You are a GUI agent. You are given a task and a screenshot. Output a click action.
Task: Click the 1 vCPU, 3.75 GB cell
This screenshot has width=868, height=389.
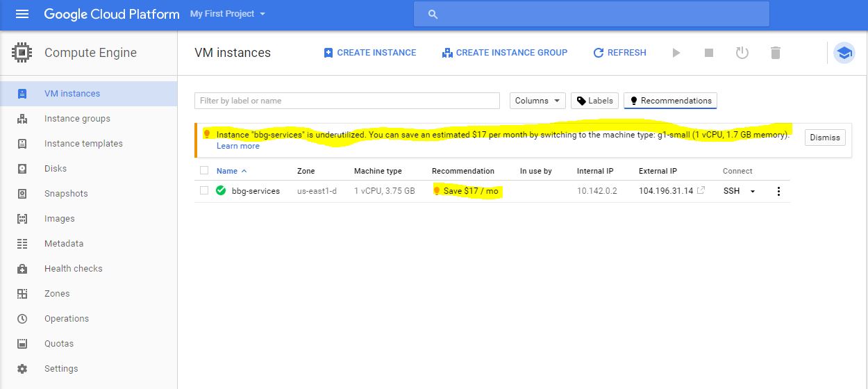385,191
